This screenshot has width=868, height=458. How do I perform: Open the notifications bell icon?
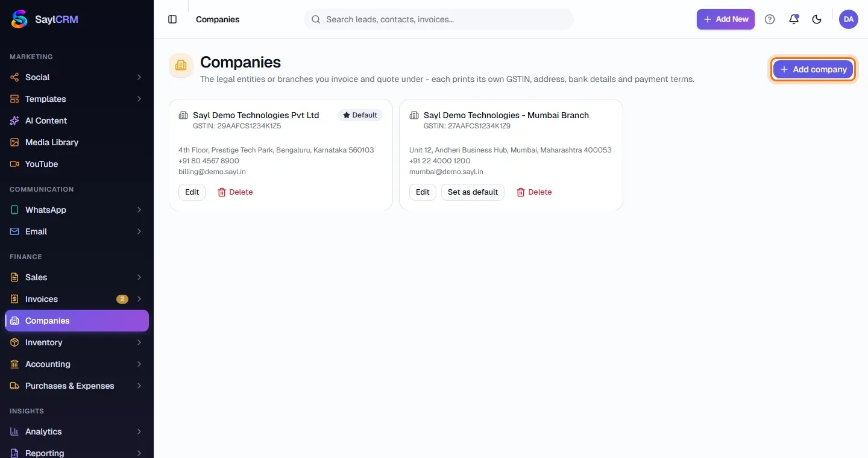point(794,19)
